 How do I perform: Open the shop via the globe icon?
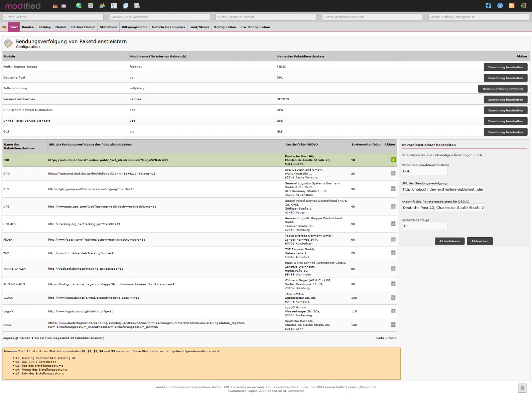(x=79, y=6)
